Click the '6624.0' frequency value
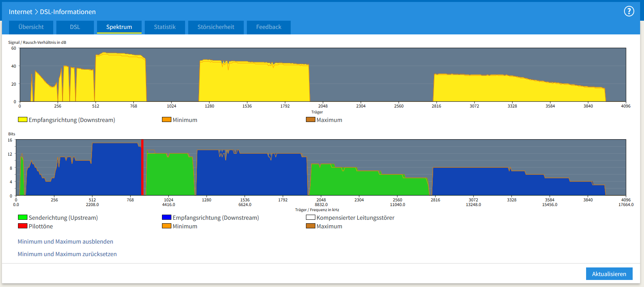The width and height of the screenshot is (644, 287). pyautogui.click(x=245, y=204)
